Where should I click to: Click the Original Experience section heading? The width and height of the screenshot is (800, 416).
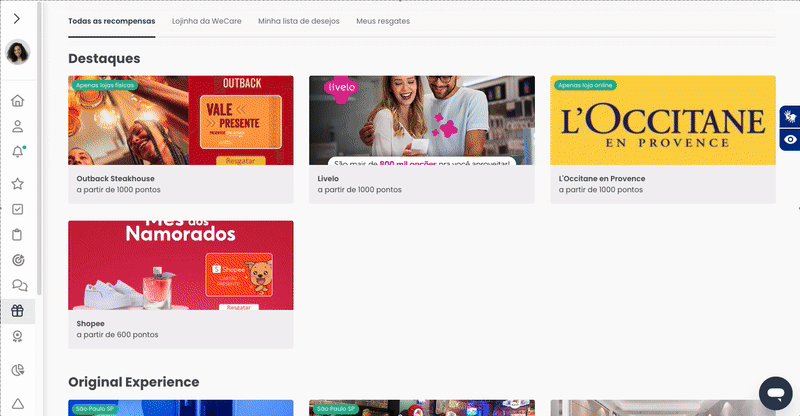coord(134,382)
